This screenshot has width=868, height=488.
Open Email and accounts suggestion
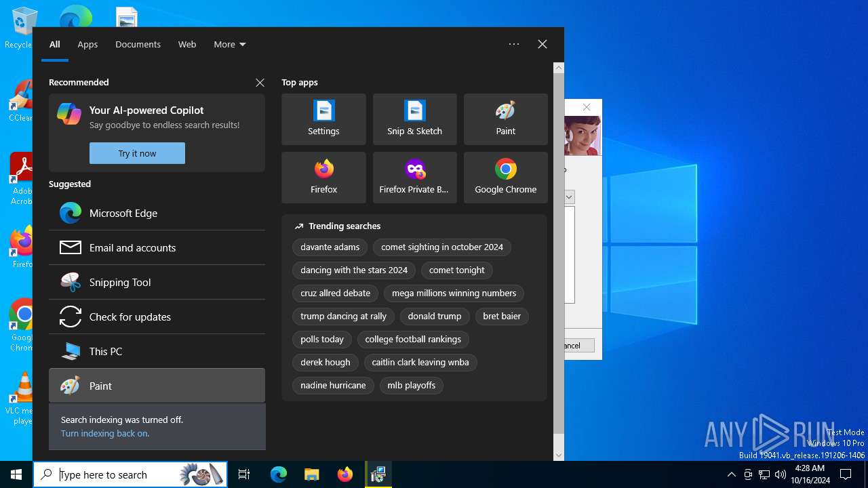(157, 247)
